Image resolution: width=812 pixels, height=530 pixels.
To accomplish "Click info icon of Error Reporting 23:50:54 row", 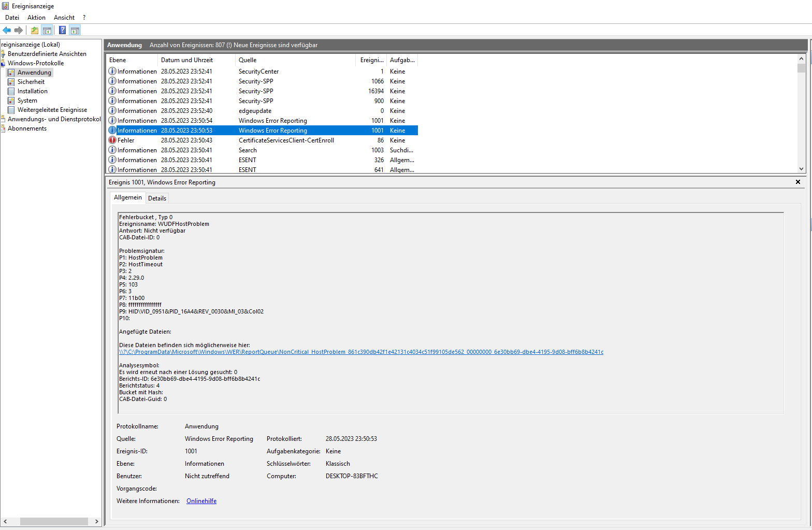I will tap(112, 120).
